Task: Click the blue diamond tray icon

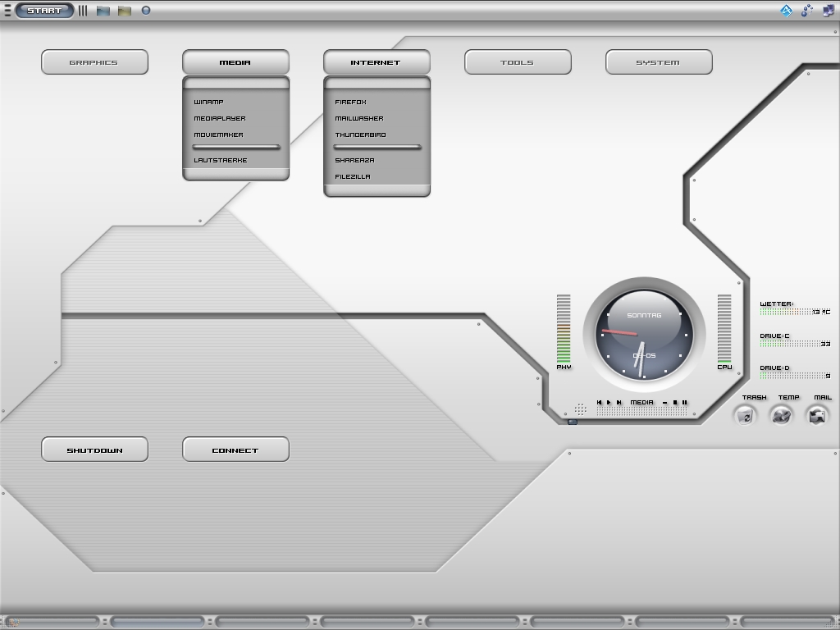Action: pyautogui.click(x=786, y=11)
